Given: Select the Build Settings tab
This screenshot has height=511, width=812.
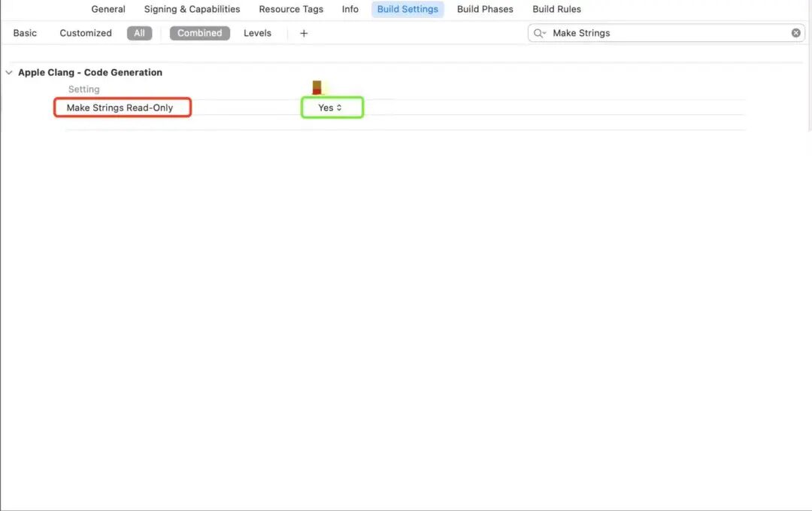Looking at the screenshot, I should point(408,9).
